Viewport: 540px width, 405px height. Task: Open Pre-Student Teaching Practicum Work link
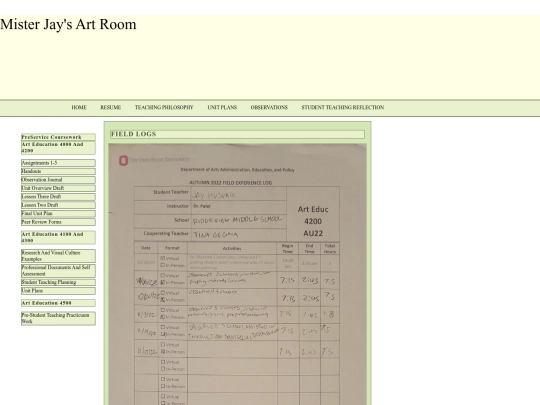pos(58,318)
